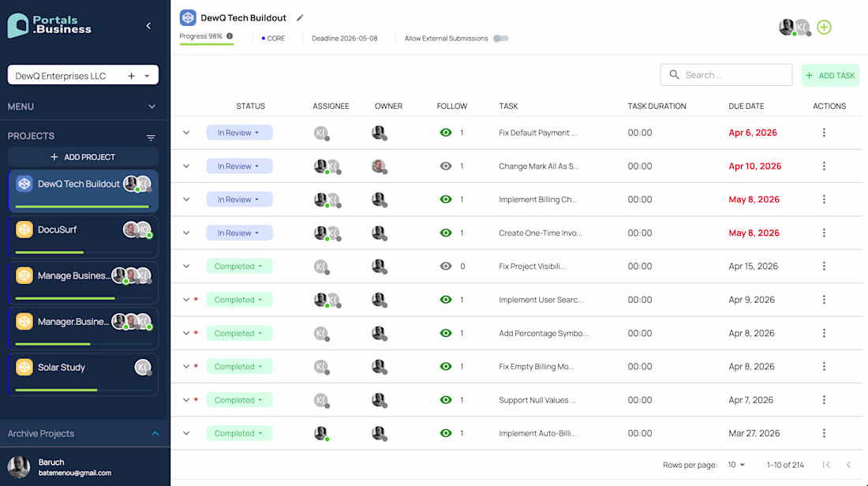Screen dimensions: 868x486
Task: Add a member with the green plus icon
Action: (824, 27)
